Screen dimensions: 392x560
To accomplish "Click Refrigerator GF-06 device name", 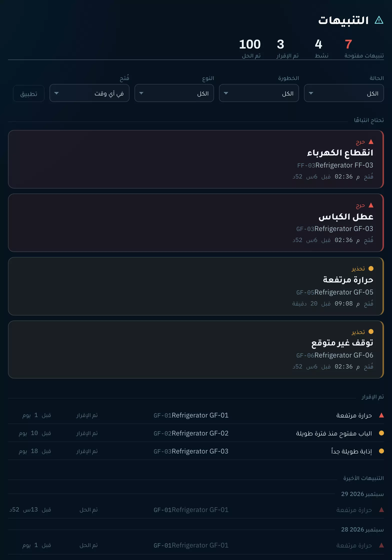I will point(344,355).
